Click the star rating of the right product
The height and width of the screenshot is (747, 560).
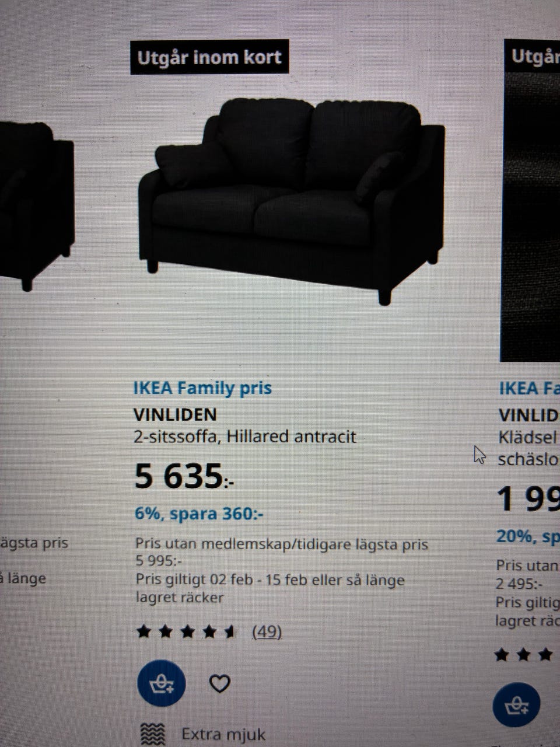524,655
